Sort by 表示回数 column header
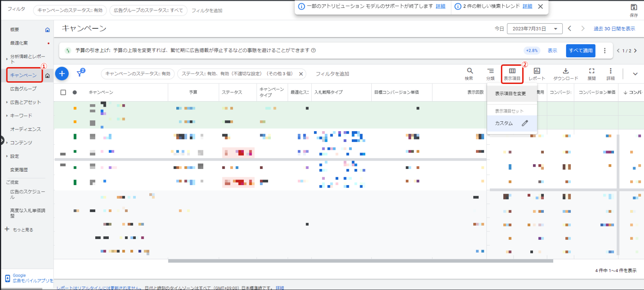 click(x=475, y=92)
